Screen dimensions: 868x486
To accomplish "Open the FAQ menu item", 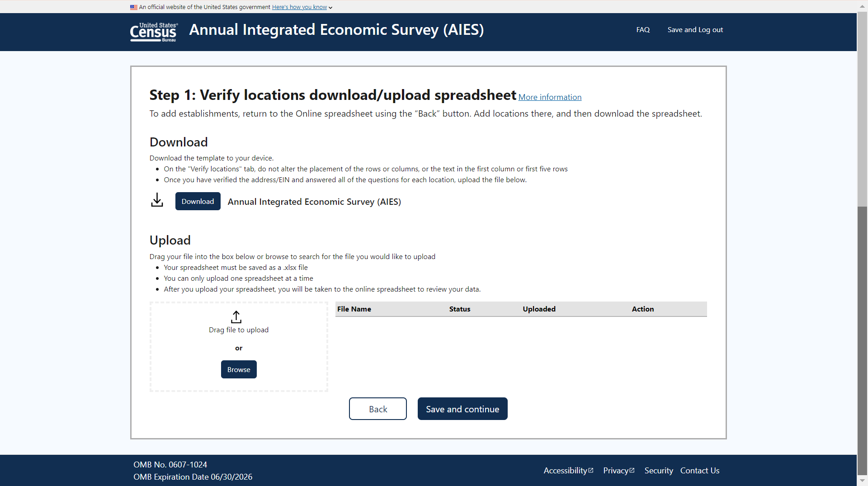I will tap(643, 30).
